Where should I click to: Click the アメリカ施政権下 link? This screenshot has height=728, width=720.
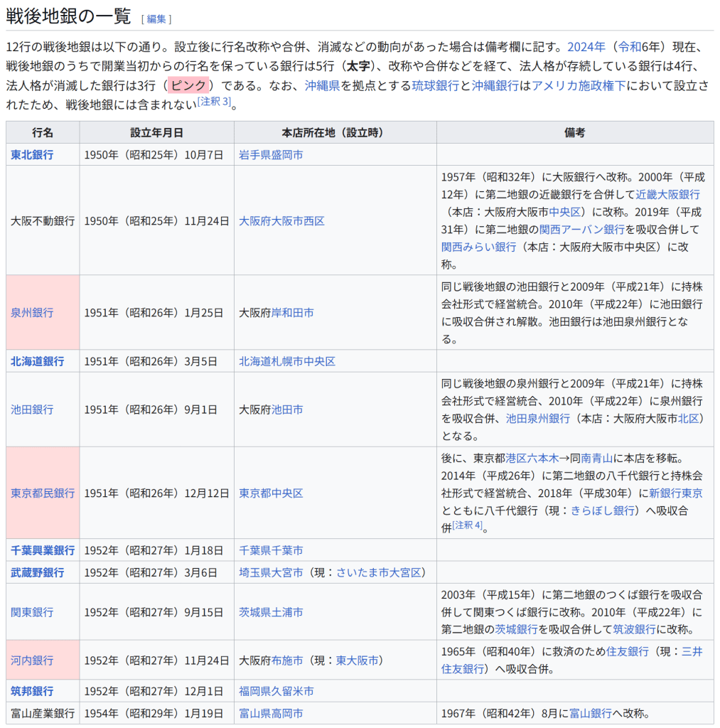(579, 85)
